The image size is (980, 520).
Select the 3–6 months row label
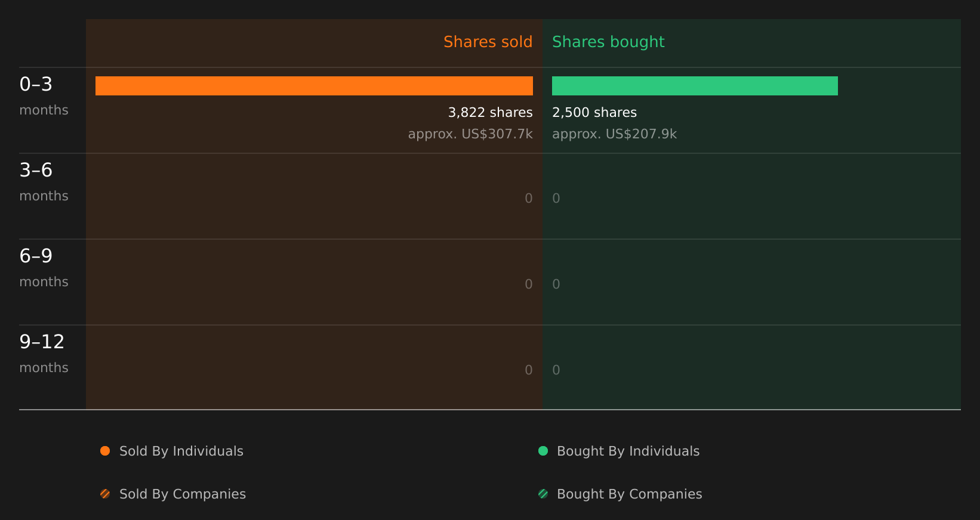coord(44,182)
